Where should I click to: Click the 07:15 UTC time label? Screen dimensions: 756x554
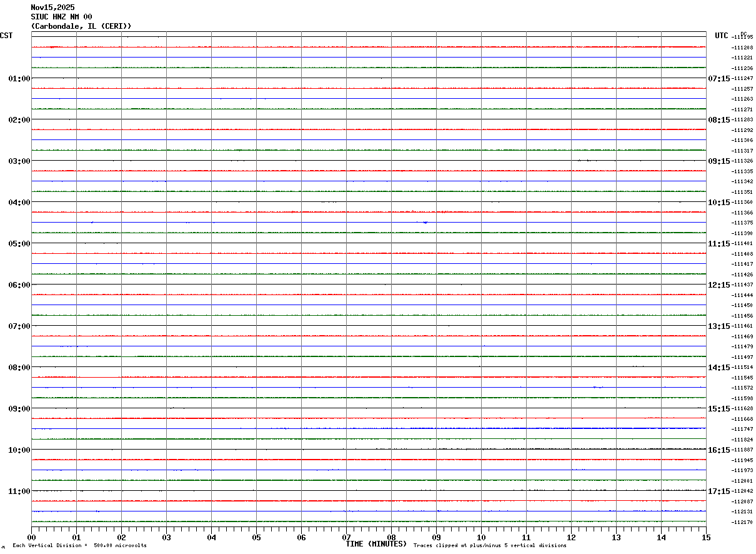(719, 79)
